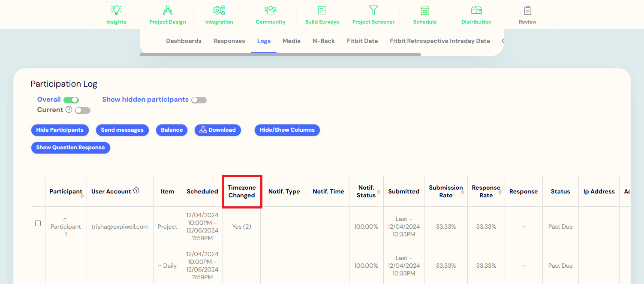Click the Item column header
The width and height of the screenshot is (644, 284).
click(x=167, y=191)
